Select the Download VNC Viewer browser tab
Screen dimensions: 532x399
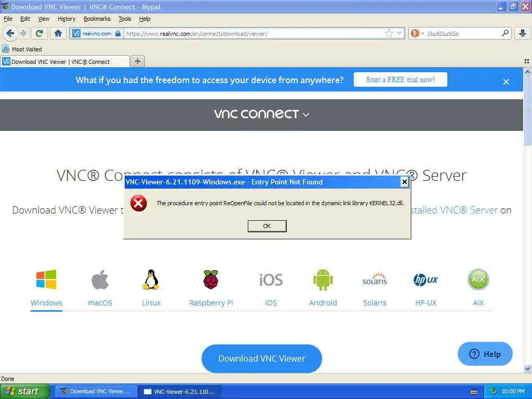65,62
